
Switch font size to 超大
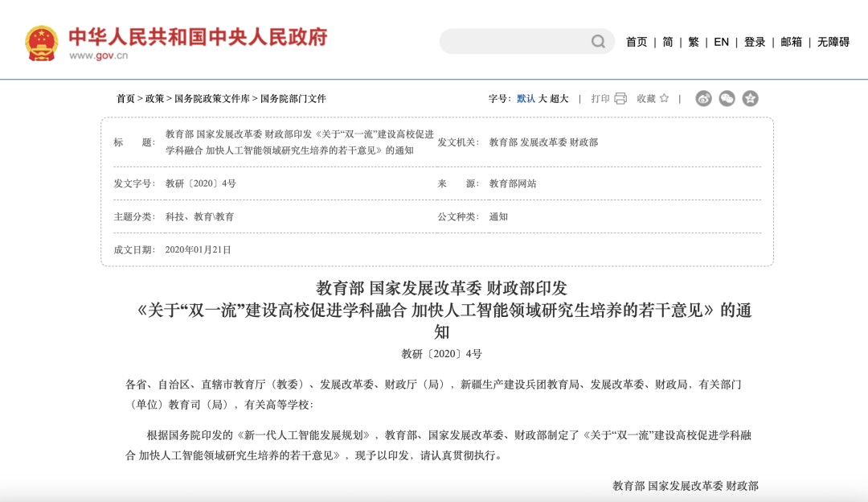click(x=559, y=99)
